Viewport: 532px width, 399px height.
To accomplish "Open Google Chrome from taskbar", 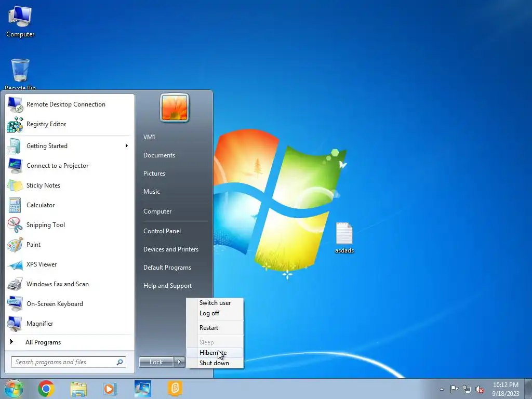I will click(x=46, y=389).
